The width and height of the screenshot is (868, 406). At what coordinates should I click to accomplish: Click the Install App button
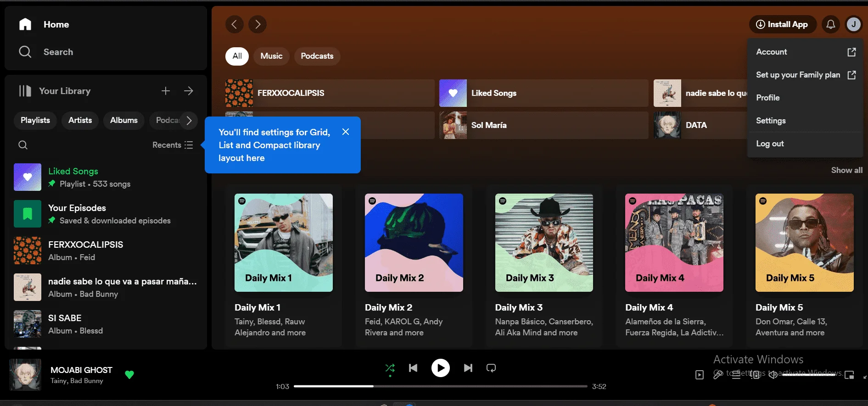[783, 24]
